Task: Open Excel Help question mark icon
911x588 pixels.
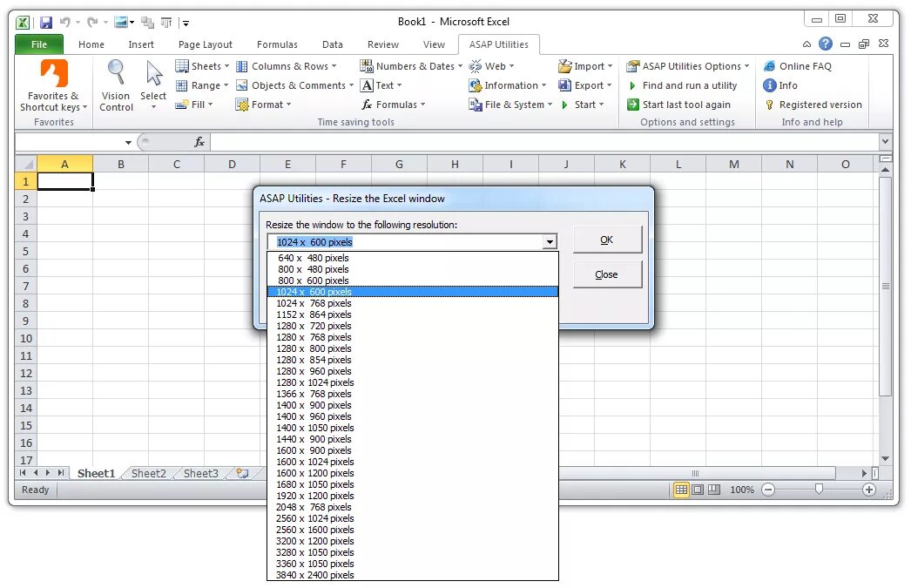Action: pyautogui.click(x=826, y=44)
